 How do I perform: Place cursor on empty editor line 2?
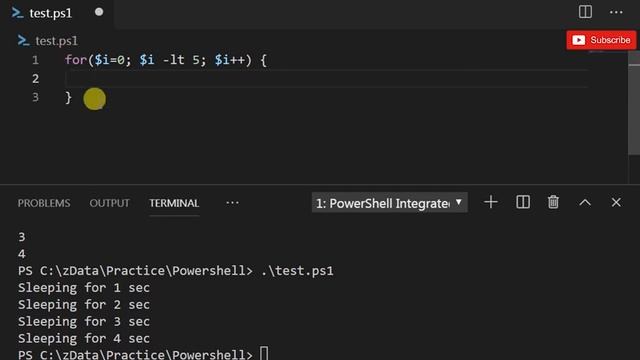pos(327,78)
